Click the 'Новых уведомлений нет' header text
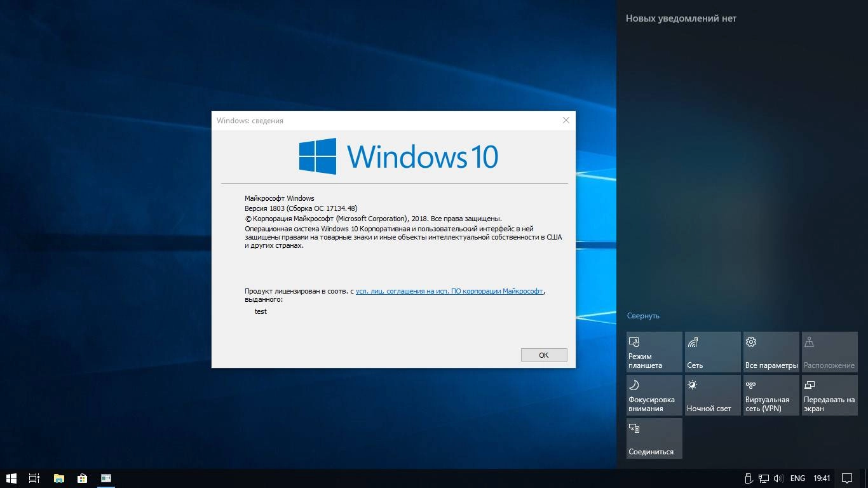Image resolution: width=868 pixels, height=488 pixels. (681, 18)
